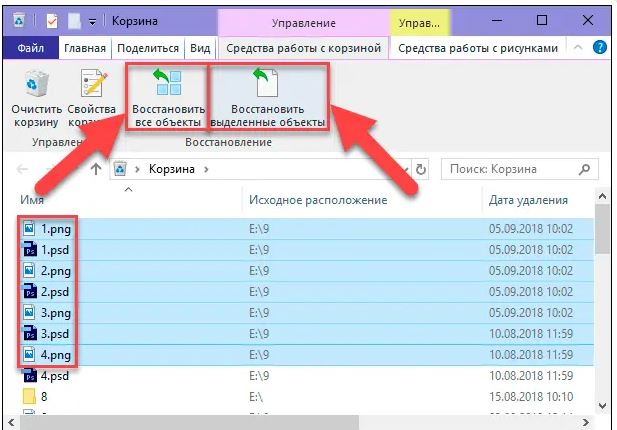This screenshot has width=617, height=430.
Task: Click the 4.png image file icon
Action: point(30,354)
